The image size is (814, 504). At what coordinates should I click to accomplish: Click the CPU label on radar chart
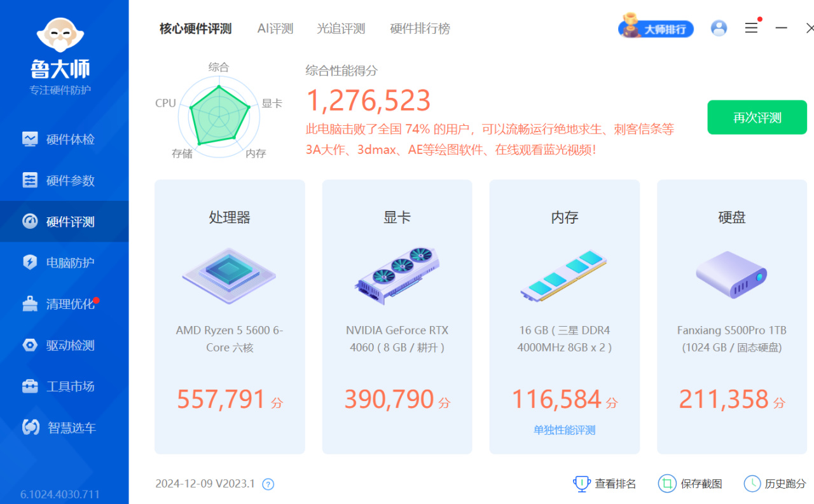pyautogui.click(x=165, y=103)
